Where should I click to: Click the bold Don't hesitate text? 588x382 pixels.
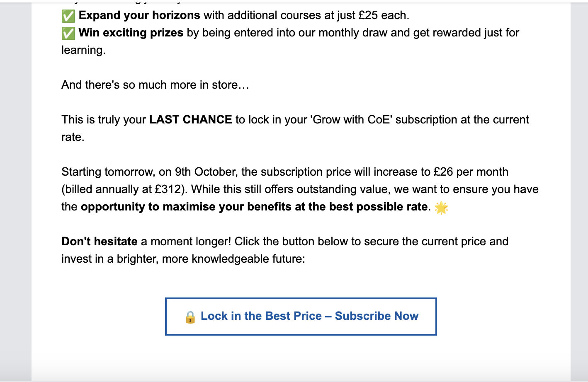point(100,242)
